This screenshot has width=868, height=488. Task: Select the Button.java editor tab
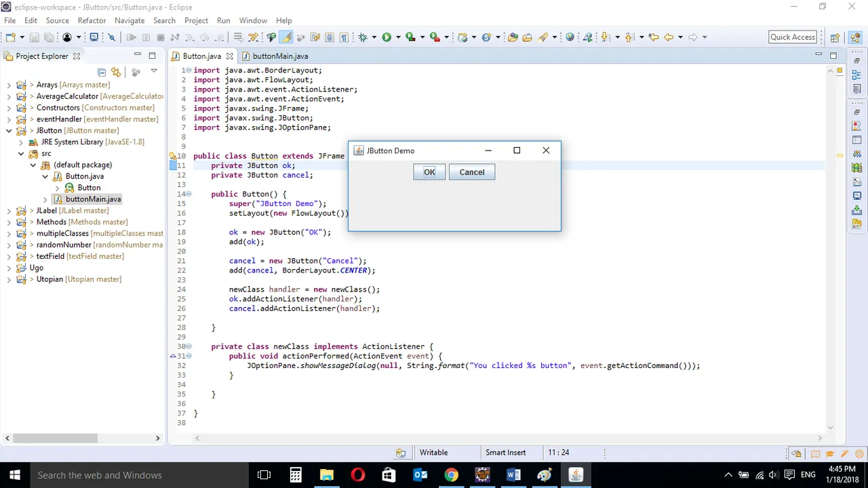click(201, 56)
